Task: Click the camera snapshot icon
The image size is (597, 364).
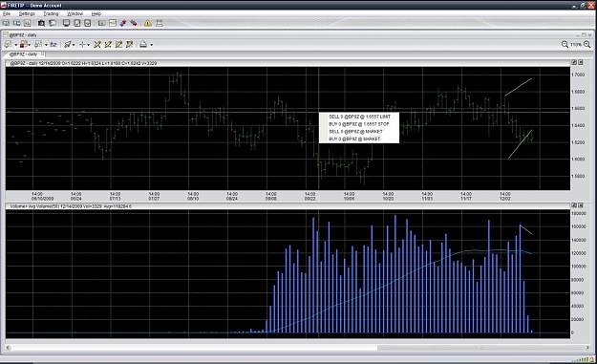Action: tap(41, 23)
